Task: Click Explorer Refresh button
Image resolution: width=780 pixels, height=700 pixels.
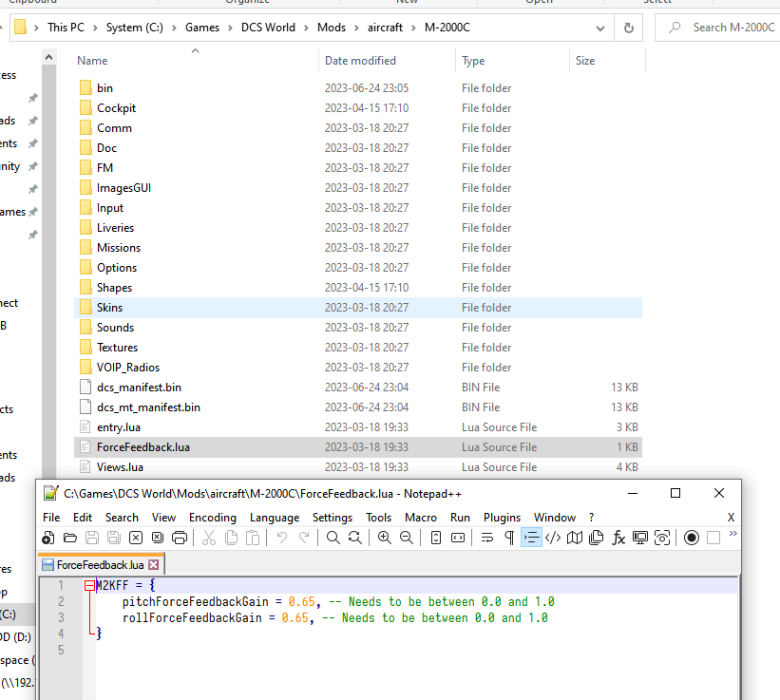Action: (629, 28)
